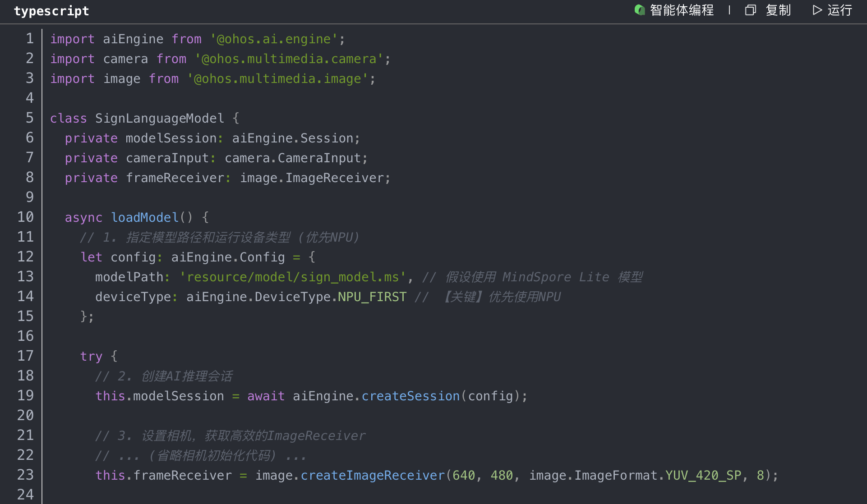
Task: Click the 'resource/model/sign_model.ms' path string
Action: [x=292, y=277]
